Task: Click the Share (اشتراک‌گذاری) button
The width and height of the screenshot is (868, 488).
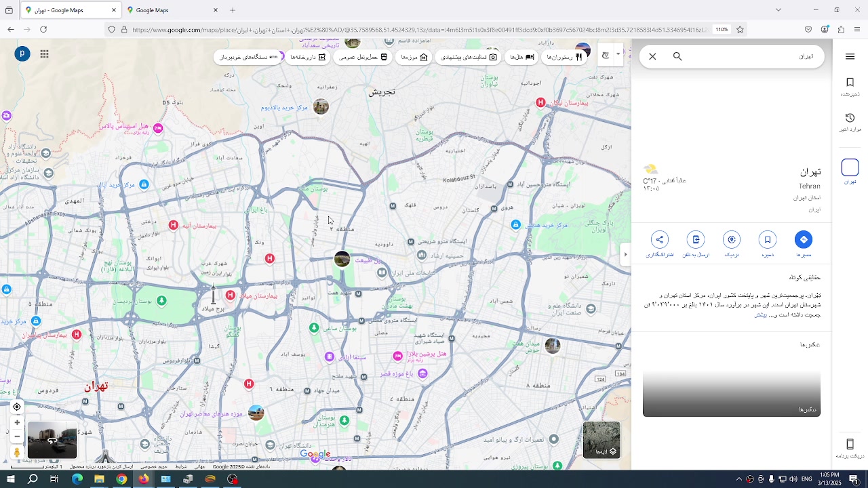Action: point(660,244)
